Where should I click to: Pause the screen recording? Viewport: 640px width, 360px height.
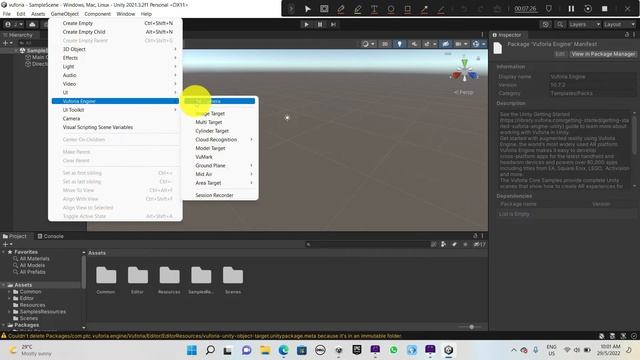tap(571, 9)
